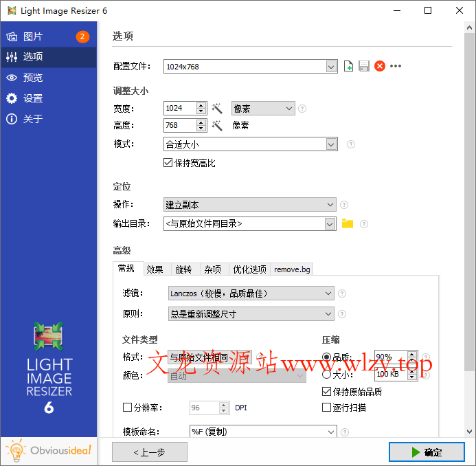Click the 宽度 field showing 1024

pos(180,109)
